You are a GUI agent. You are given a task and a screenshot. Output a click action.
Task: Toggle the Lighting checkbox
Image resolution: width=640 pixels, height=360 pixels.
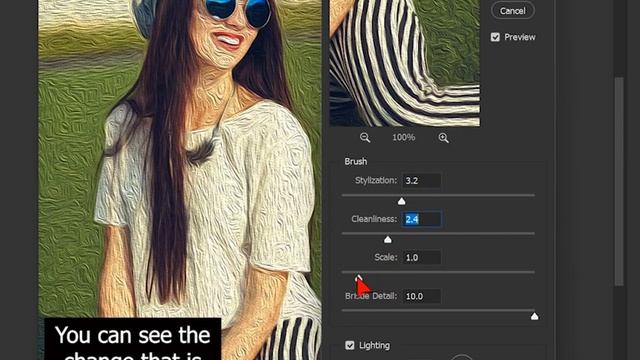pyautogui.click(x=350, y=345)
